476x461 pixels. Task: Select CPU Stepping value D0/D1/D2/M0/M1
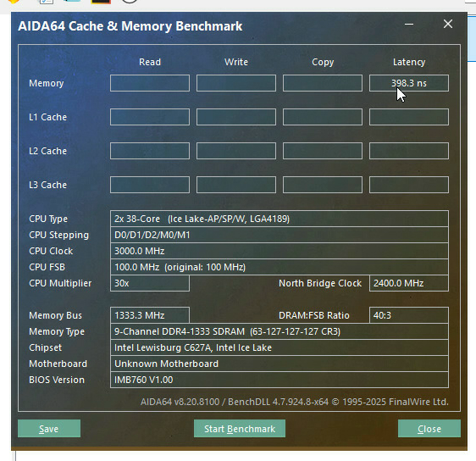(280, 235)
